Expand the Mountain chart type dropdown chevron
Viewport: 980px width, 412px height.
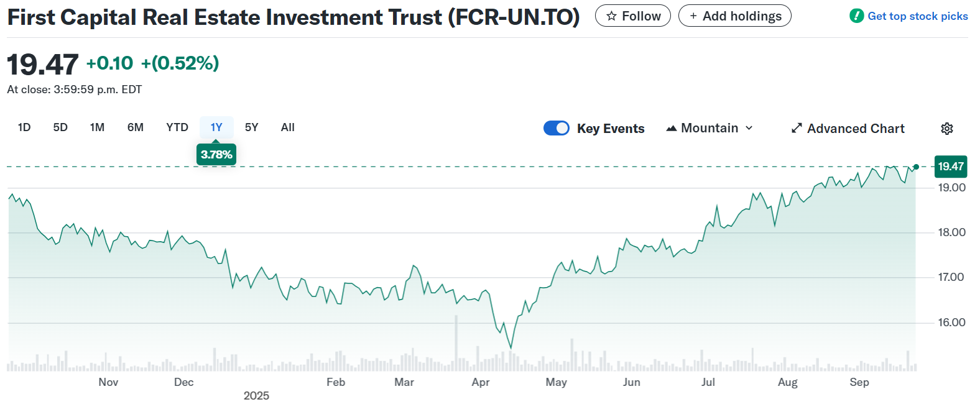click(x=749, y=128)
